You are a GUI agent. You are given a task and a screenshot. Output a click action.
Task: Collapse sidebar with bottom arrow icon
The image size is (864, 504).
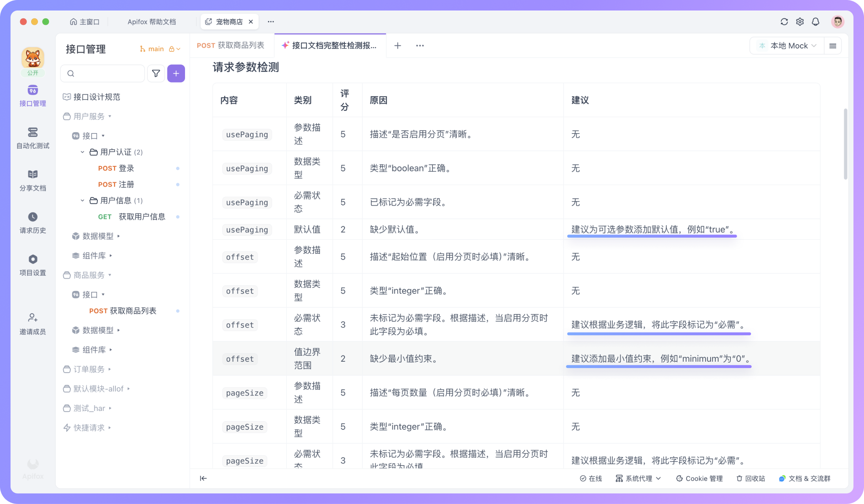(203, 478)
